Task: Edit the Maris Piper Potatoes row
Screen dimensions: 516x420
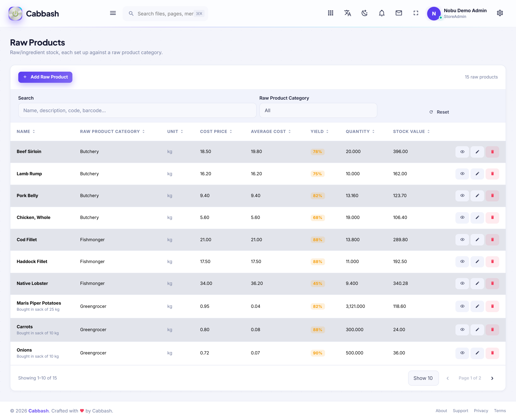Action: point(477,306)
